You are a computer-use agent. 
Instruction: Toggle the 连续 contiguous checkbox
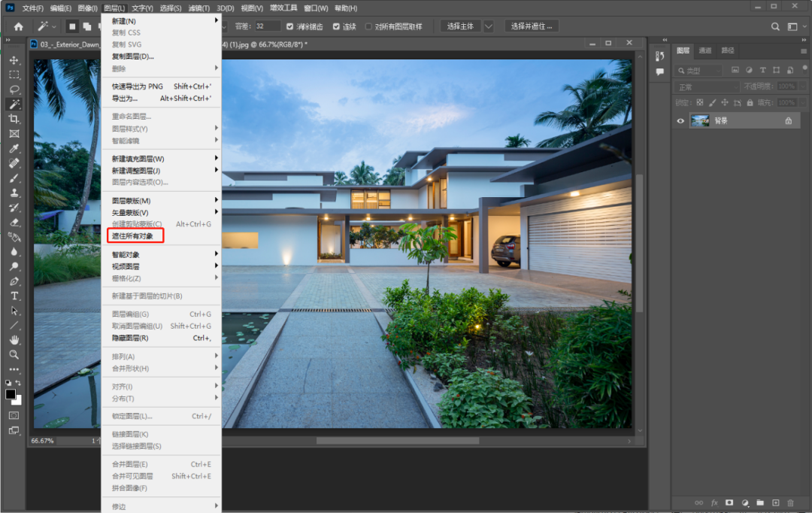337,26
